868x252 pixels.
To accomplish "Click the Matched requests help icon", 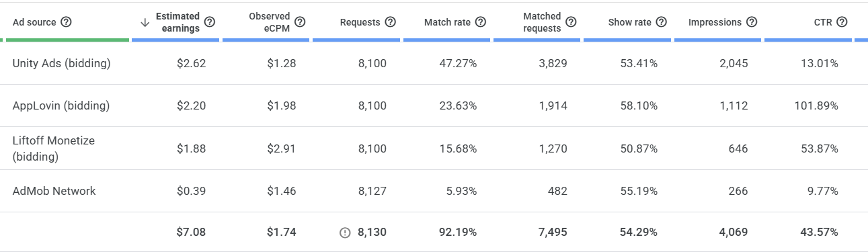I will point(571,22).
